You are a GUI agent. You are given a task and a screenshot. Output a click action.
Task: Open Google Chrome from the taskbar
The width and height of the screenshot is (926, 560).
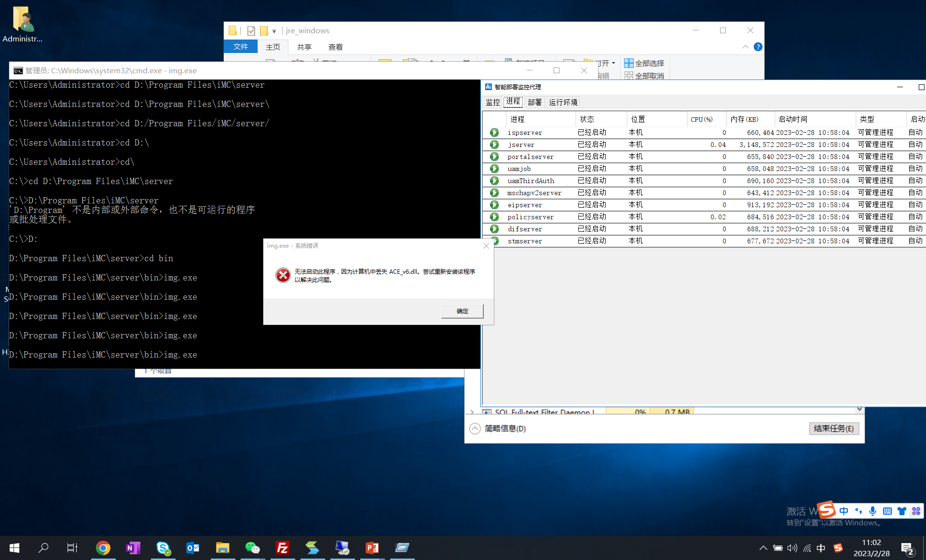(103, 548)
